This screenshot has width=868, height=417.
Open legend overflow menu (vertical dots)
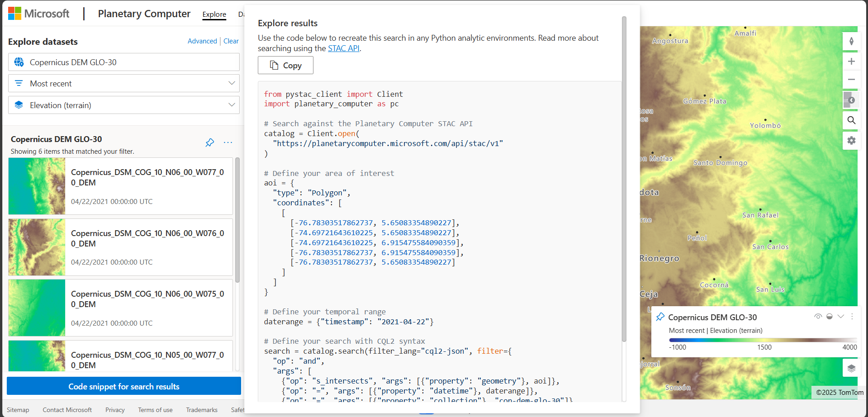pos(852,317)
